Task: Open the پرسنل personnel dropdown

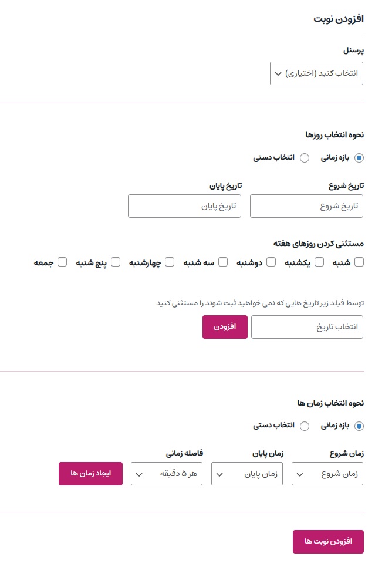Action: coord(316,73)
